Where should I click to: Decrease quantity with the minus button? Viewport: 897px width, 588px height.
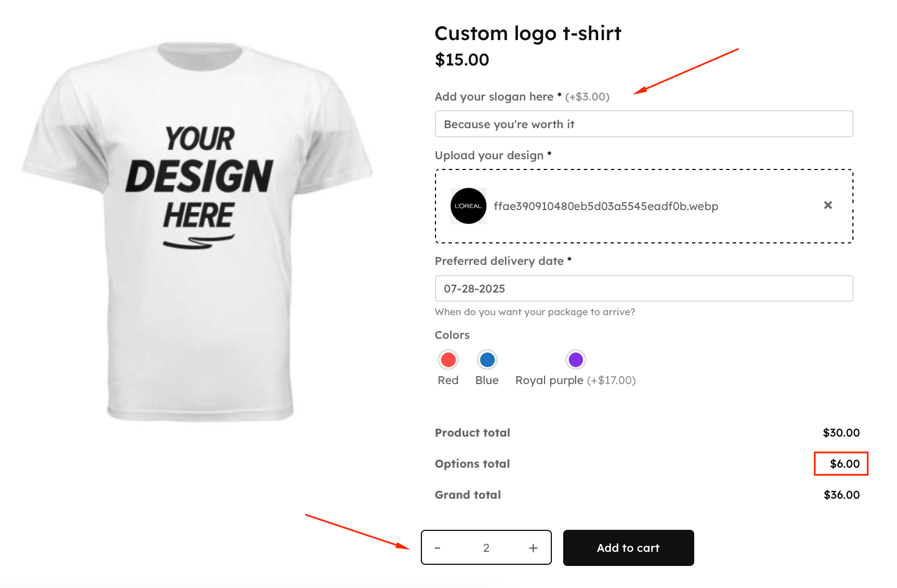pyautogui.click(x=437, y=548)
